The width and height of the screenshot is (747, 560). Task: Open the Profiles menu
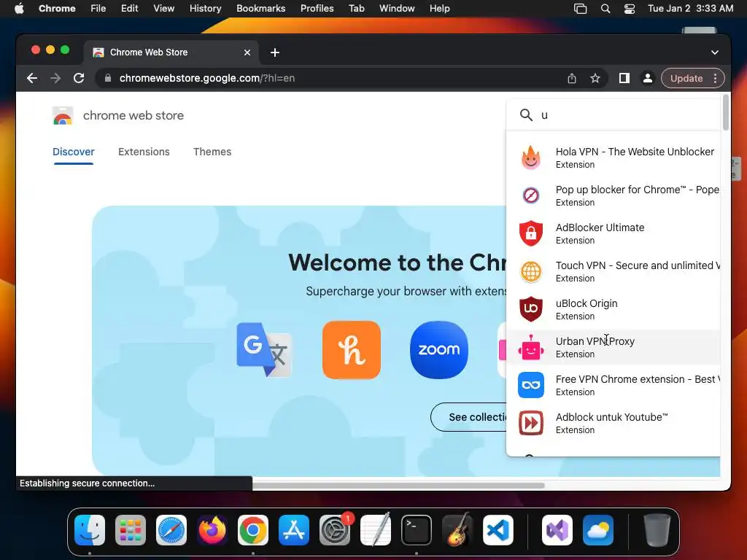317,9
